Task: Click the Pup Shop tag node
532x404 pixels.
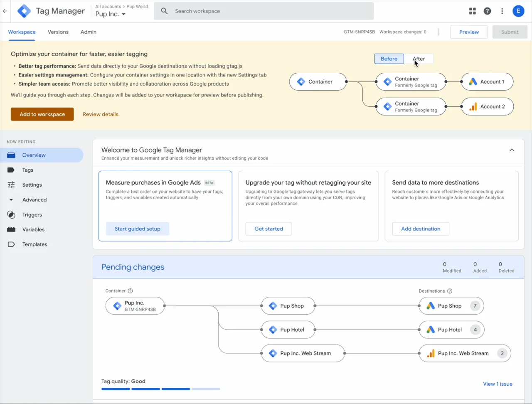Action: (x=288, y=306)
